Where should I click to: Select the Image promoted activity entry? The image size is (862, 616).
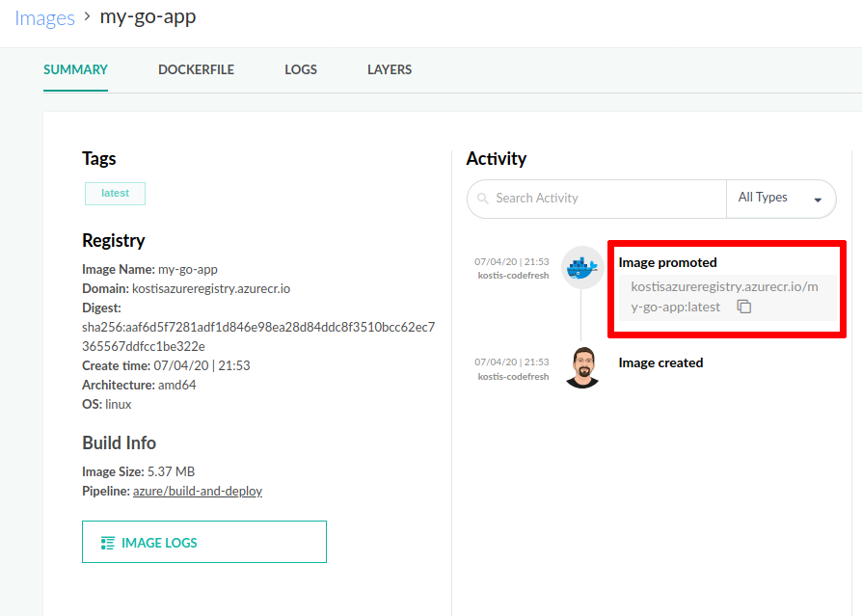coord(667,262)
